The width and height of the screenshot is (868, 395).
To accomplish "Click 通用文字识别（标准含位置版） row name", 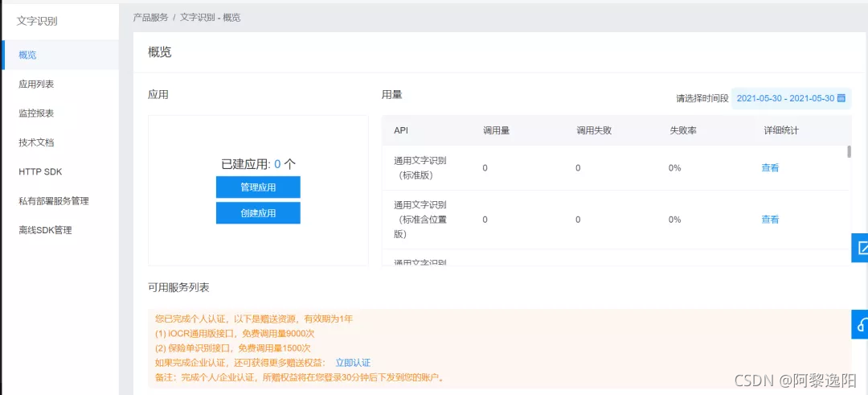I will (x=420, y=220).
